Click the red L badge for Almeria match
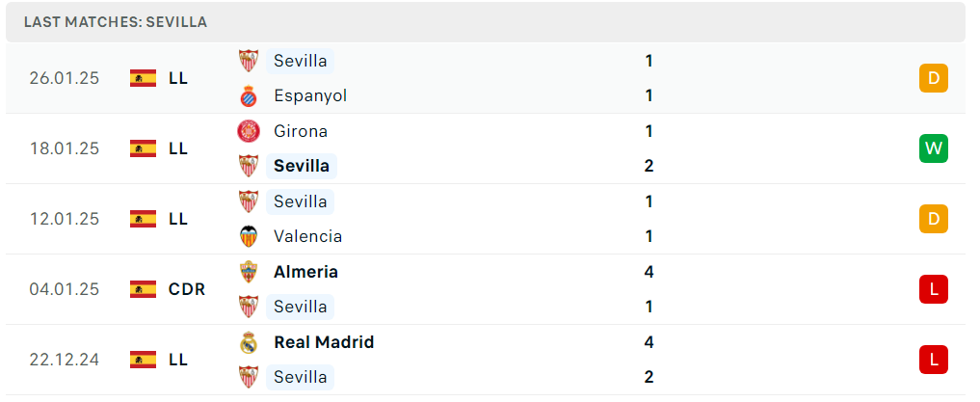This screenshot has width=980, height=402. pyautogui.click(x=933, y=289)
